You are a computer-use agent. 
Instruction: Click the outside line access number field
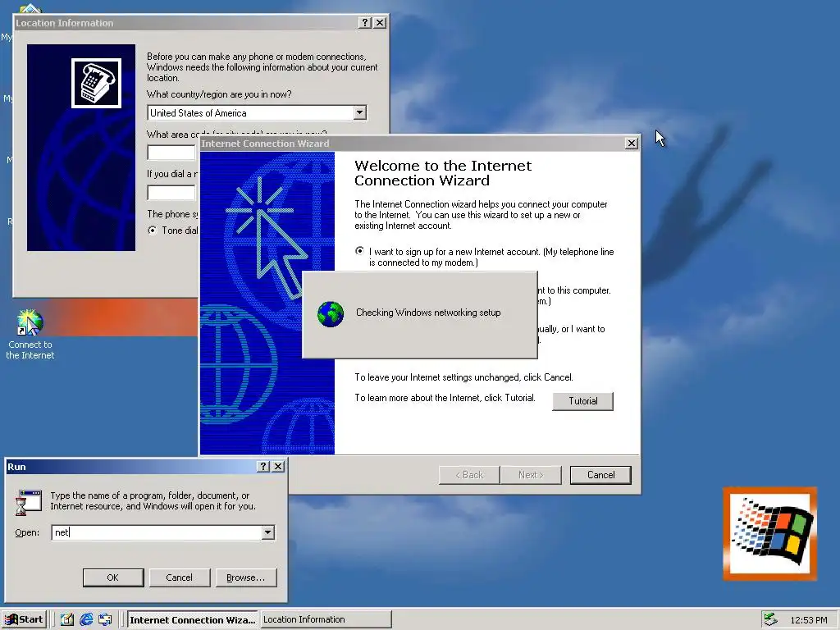click(171, 193)
